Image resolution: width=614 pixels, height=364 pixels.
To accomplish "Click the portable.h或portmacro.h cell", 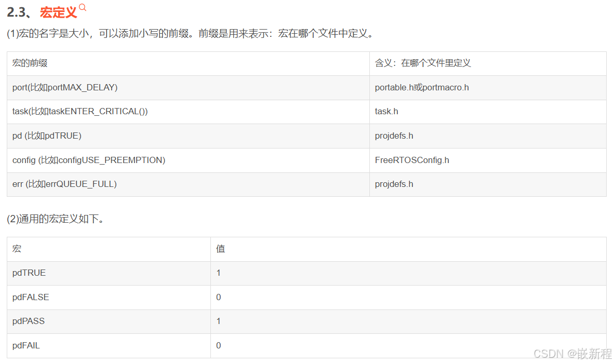I will pos(488,88).
